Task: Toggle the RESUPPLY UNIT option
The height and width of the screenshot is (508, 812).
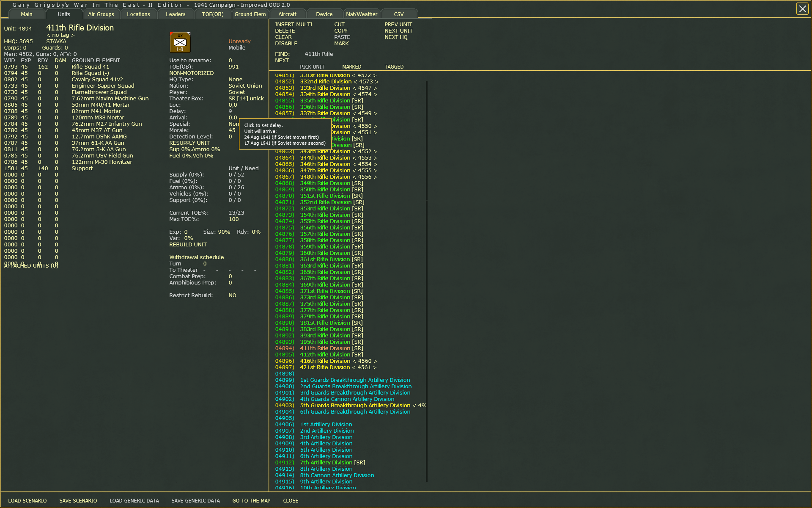Action: coord(189,143)
